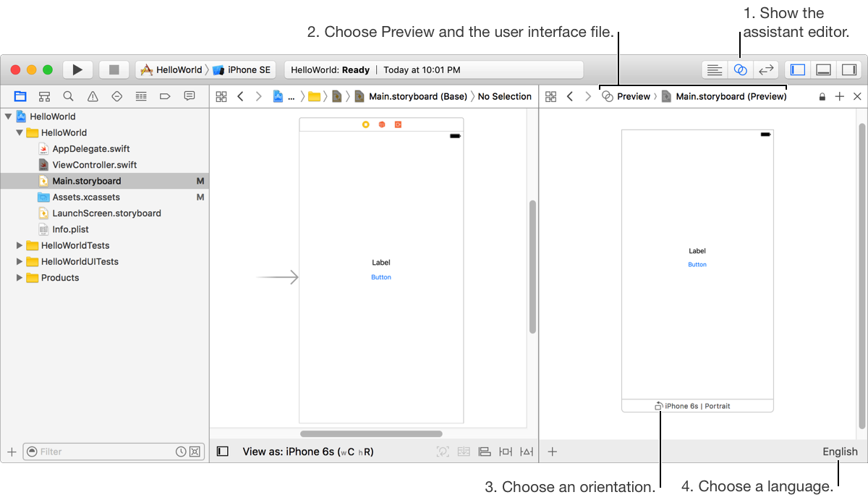Filter by recently edited files

pos(181,452)
